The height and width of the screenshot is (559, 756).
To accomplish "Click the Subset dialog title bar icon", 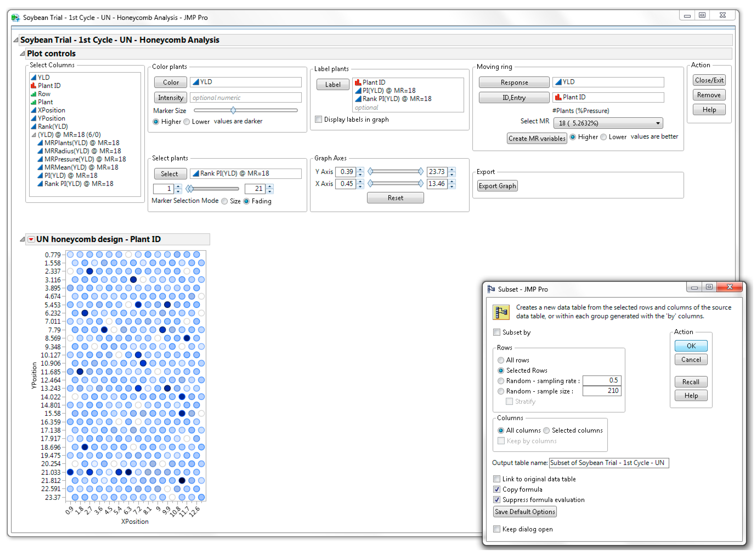I will (491, 289).
